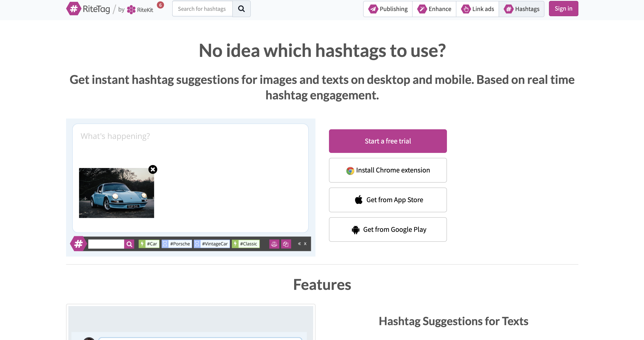Click Get from App Store button
Image resolution: width=644 pixels, height=340 pixels.
click(x=388, y=200)
